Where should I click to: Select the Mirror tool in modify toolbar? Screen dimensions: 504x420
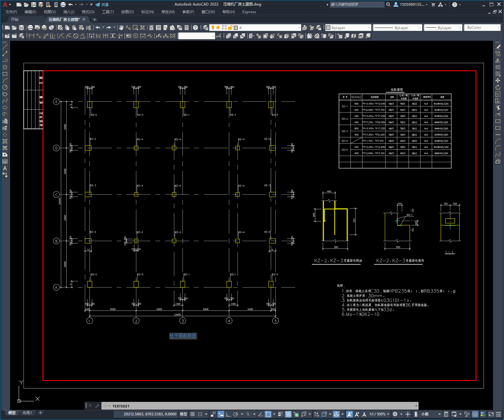(x=498, y=60)
